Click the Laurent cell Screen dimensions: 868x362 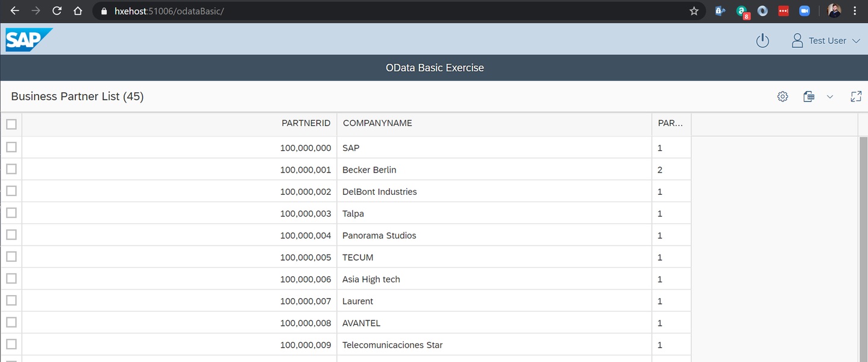pyautogui.click(x=494, y=301)
